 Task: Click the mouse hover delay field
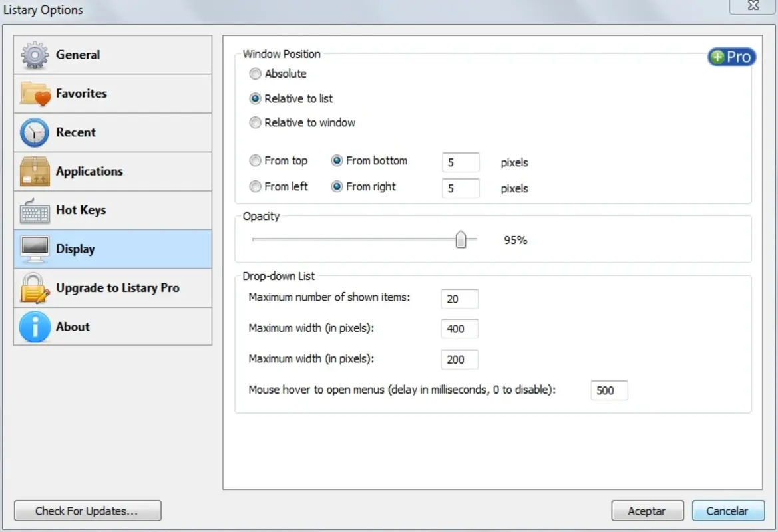click(608, 390)
